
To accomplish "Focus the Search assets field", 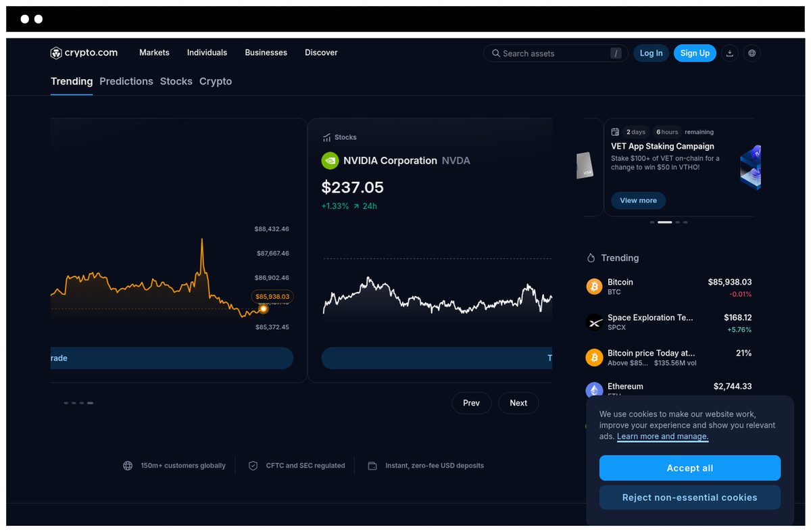I will point(556,53).
